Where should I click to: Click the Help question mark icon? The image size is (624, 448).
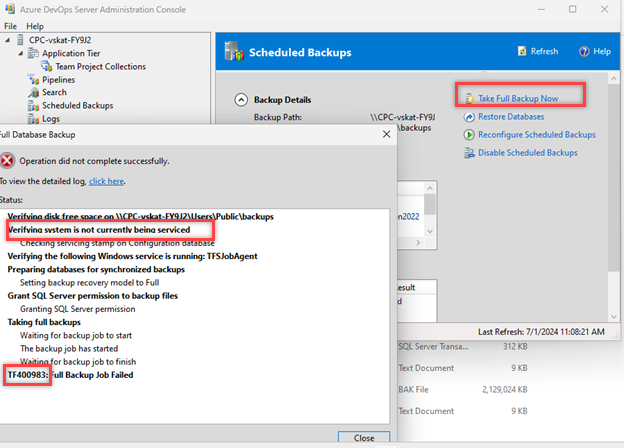click(583, 51)
